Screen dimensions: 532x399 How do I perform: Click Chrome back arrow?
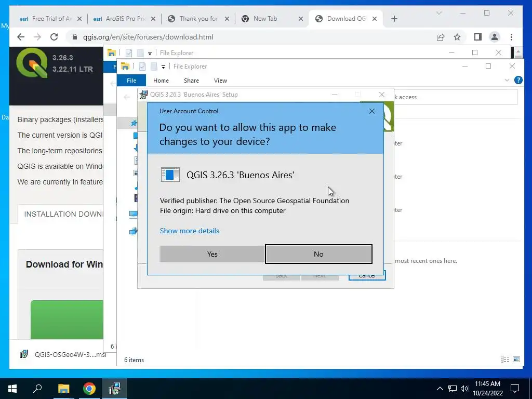(21, 37)
